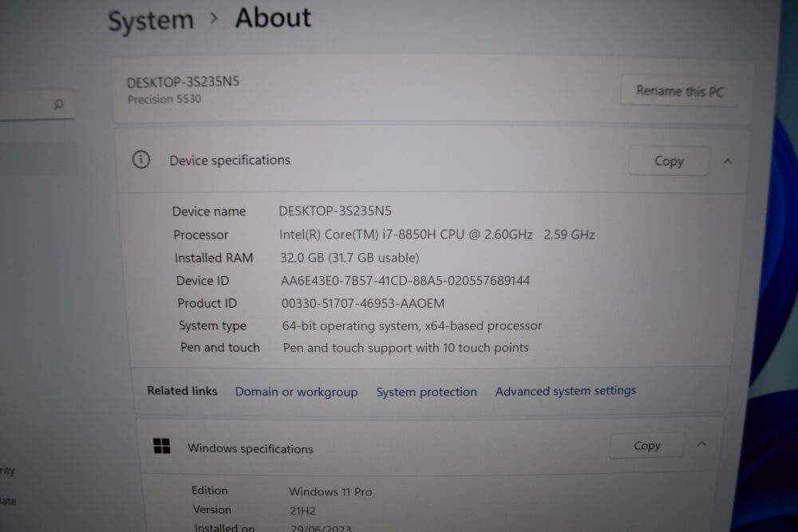The image size is (798, 532).
Task: Select the DESKTOP-3S235N5 PC name heading
Action: (184, 82)
